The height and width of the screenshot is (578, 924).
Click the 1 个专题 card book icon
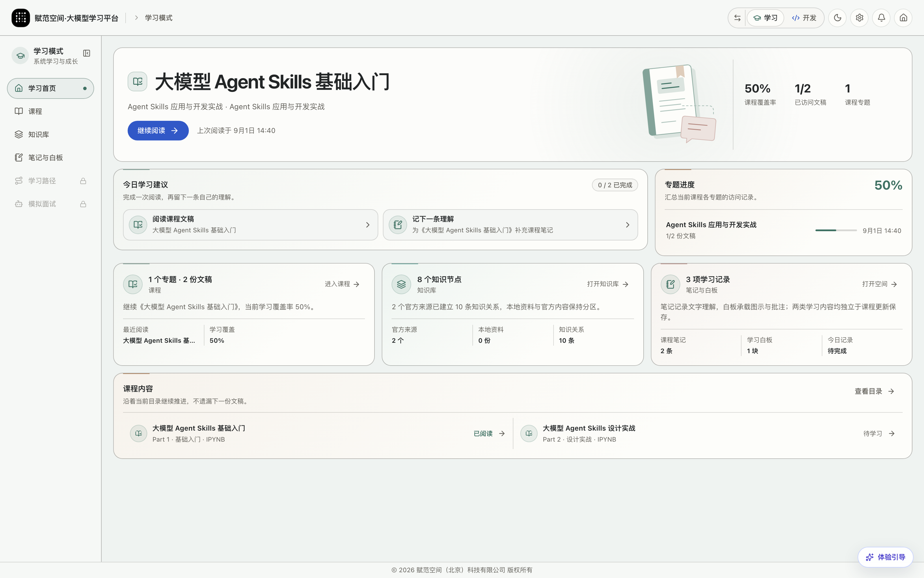[x=133, y=284]
